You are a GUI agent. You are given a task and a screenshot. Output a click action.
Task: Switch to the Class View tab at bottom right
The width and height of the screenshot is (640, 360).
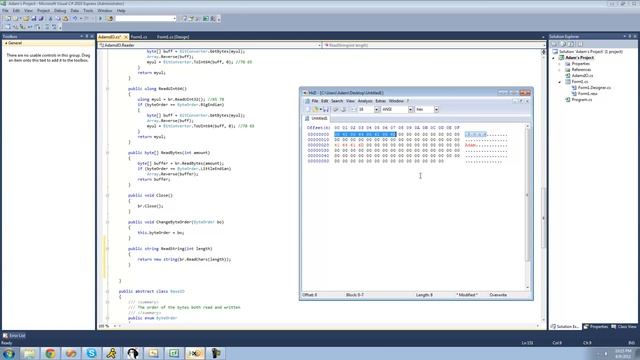tap(624, 327)
